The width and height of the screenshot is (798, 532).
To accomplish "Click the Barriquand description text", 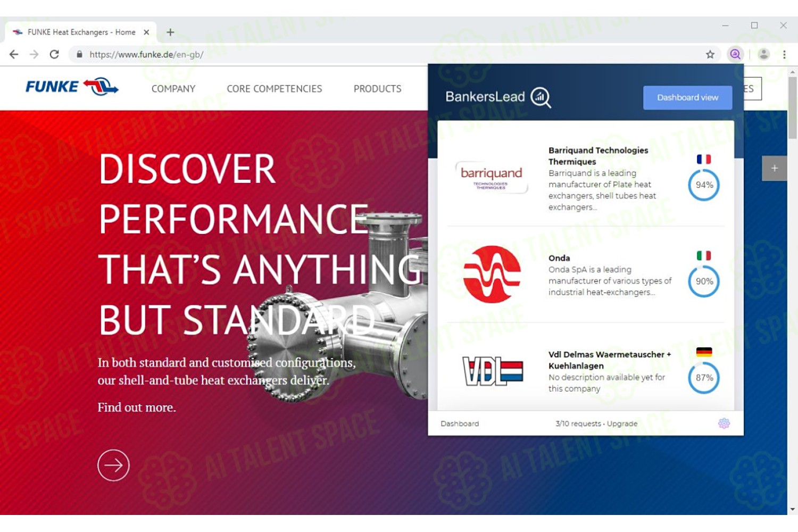I will coord(602,190).
